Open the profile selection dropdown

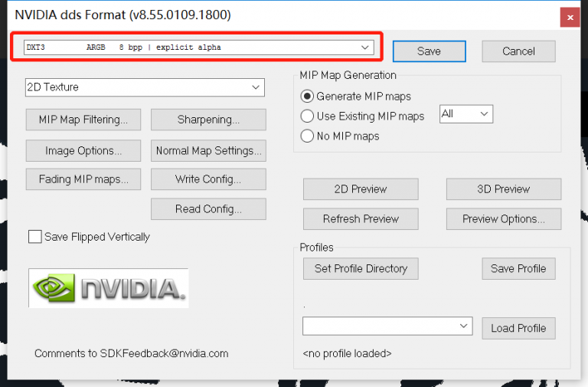tap(387, 326)
